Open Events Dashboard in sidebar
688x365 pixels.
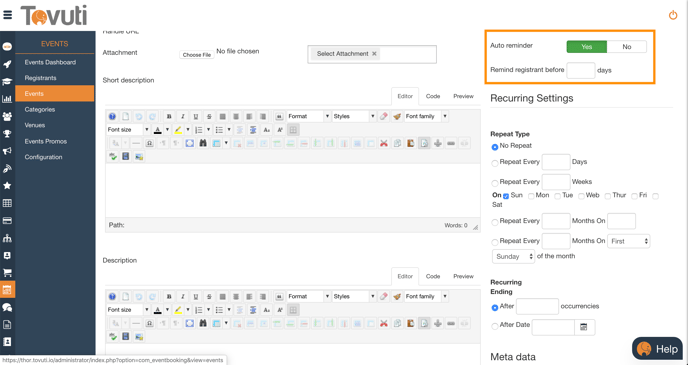(50, 62)
